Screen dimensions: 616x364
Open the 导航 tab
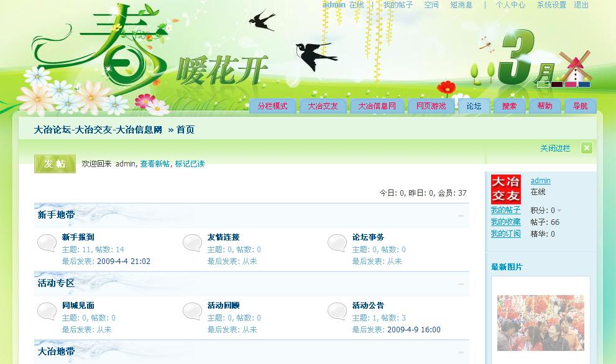(581, 106)
